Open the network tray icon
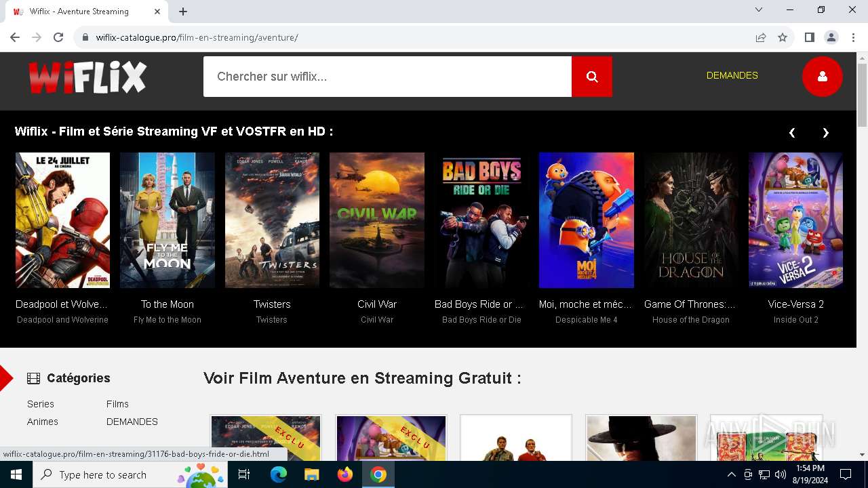The image size is (868, 488). 764,474
